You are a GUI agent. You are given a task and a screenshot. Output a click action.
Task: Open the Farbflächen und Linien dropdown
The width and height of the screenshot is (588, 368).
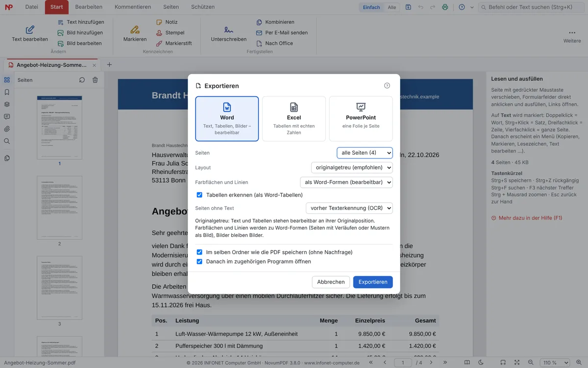[346, 182]
